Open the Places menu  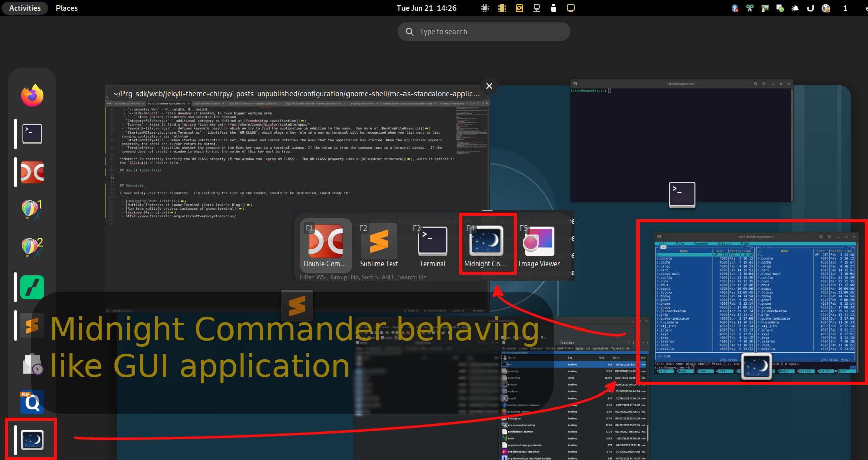click(x=67, y=8)
